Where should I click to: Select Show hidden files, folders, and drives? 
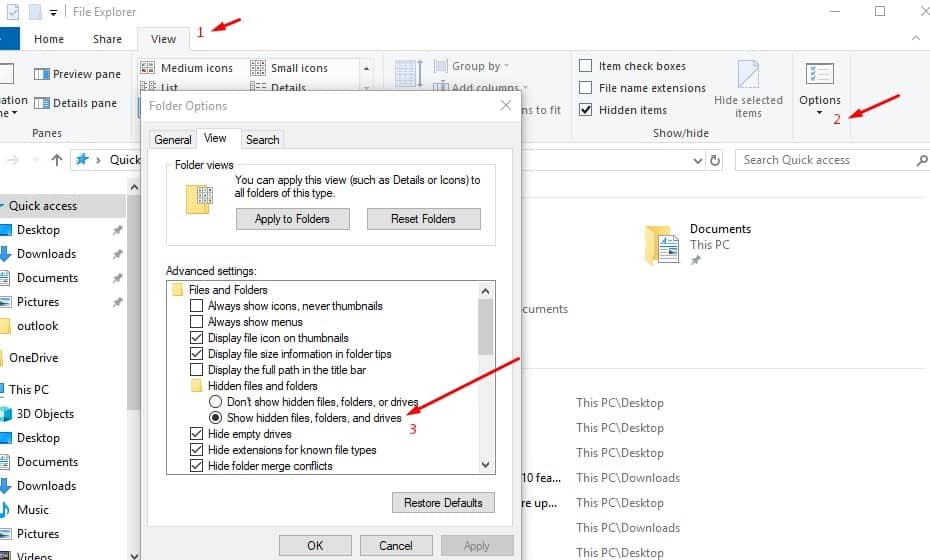pos(215,418)
